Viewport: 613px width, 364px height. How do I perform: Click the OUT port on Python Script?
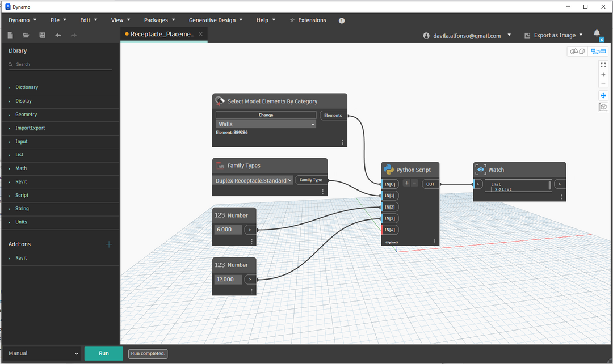(x=430, y=184)
